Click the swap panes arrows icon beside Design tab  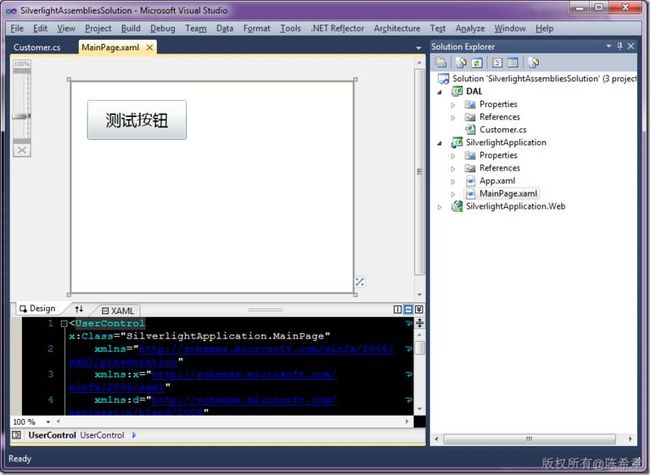[x=79, y=309]
